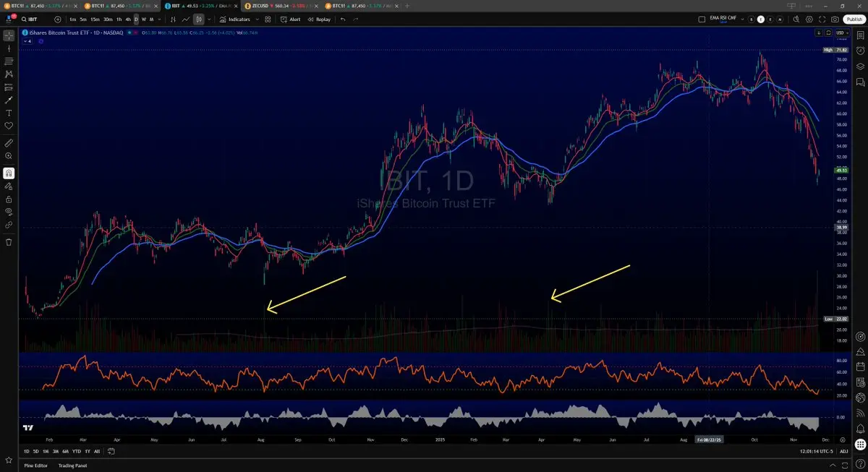Viewport: 868px width, 472px height.
Task: Toggle fullscreen mode
Action: click(822, 20)
